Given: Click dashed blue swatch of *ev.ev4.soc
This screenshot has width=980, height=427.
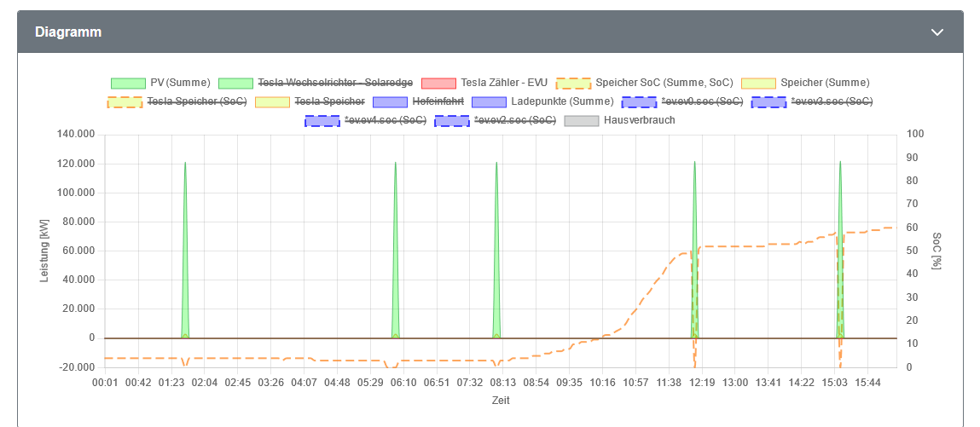Looking at the screenshot, I should (x=322, y=120).
